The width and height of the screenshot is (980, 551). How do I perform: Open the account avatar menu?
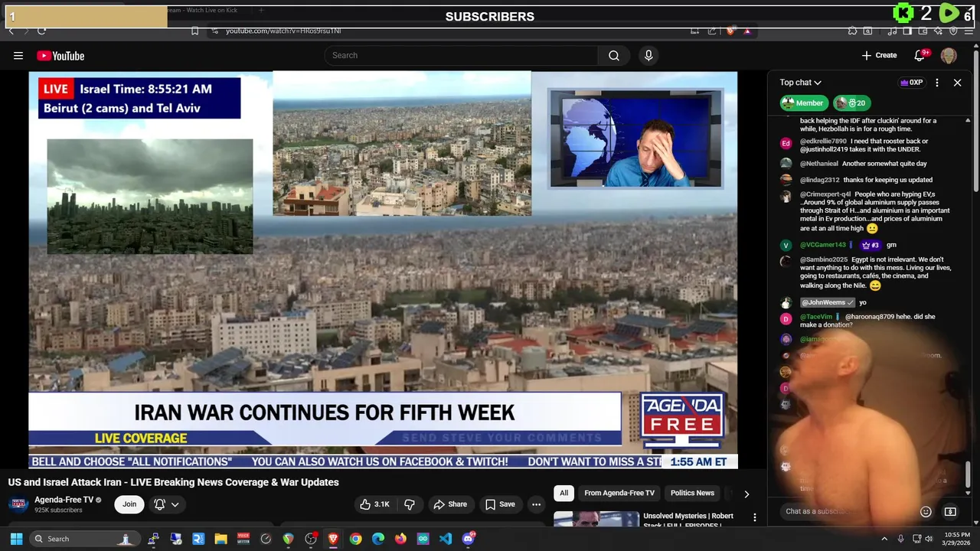pos(949,55)
